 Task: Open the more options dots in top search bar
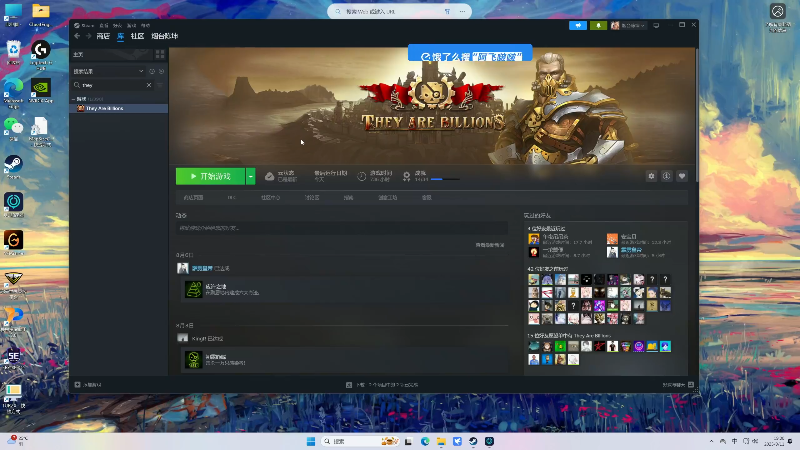click(462, 11)
